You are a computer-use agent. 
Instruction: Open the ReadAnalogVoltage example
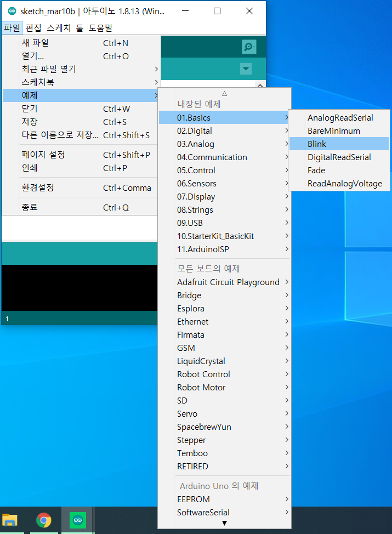pos(339,183)
